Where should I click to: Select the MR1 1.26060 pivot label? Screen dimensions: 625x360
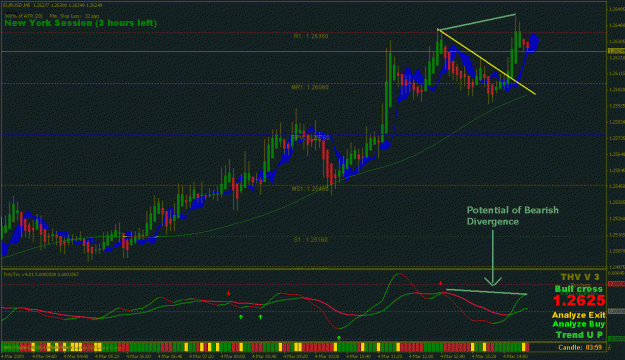tap(310, 87)
